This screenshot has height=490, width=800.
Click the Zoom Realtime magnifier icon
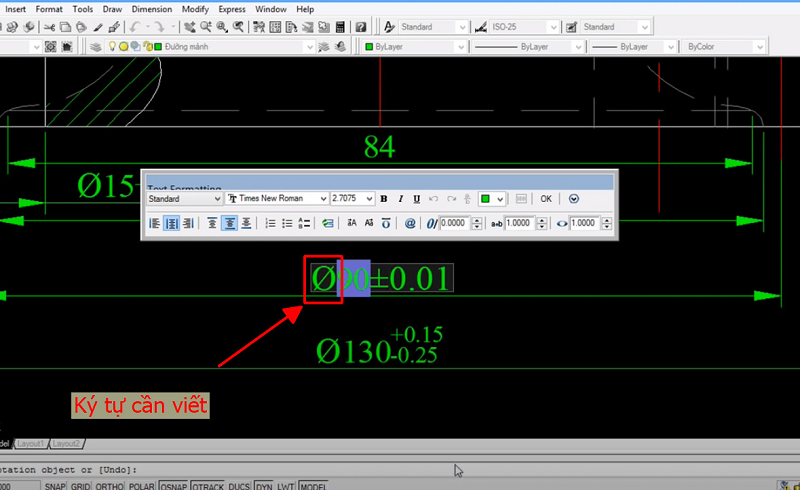206,27
